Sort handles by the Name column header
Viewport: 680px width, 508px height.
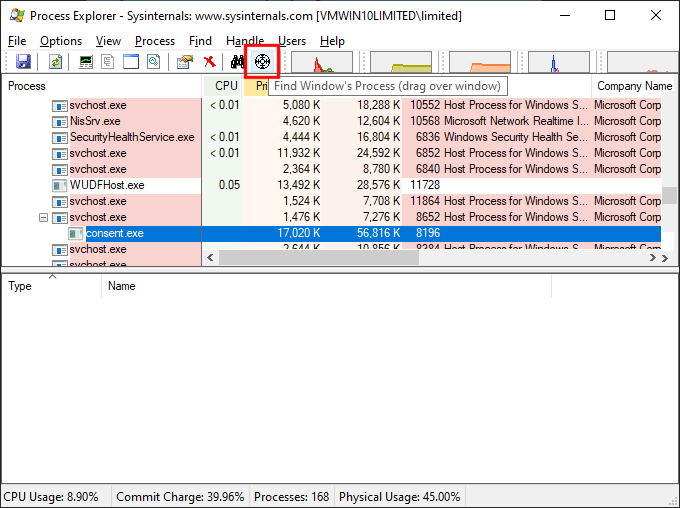(327, 286)
